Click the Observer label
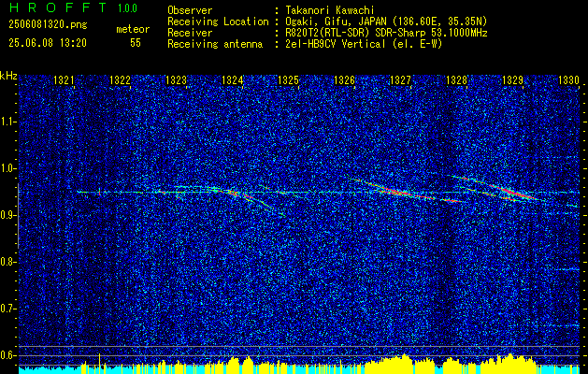This screenshot has width=588, height=374. [x=190, y=10]
